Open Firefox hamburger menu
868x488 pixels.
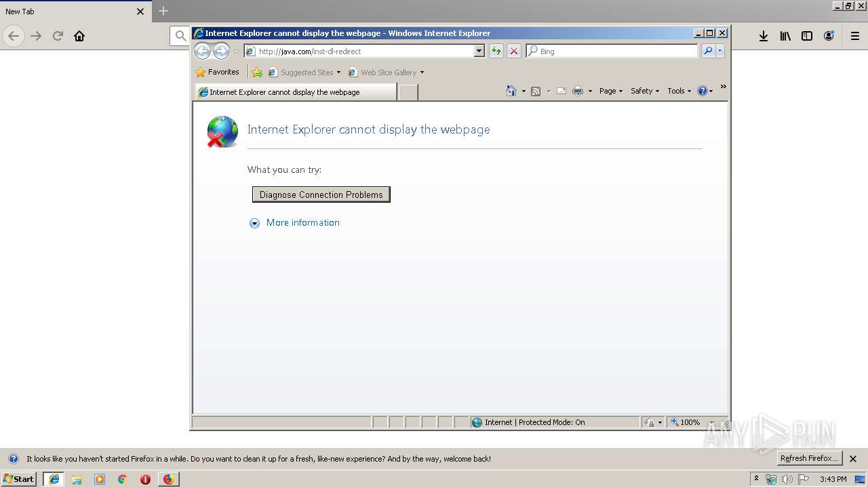click(x=855, y=36)
